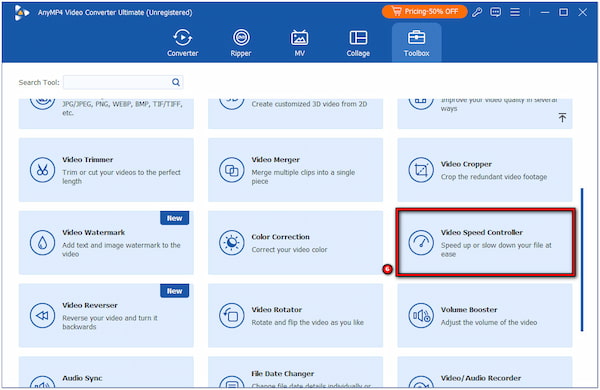Open the Video Reverser rewind icon
600x390 pixels.
click(42, 315)
